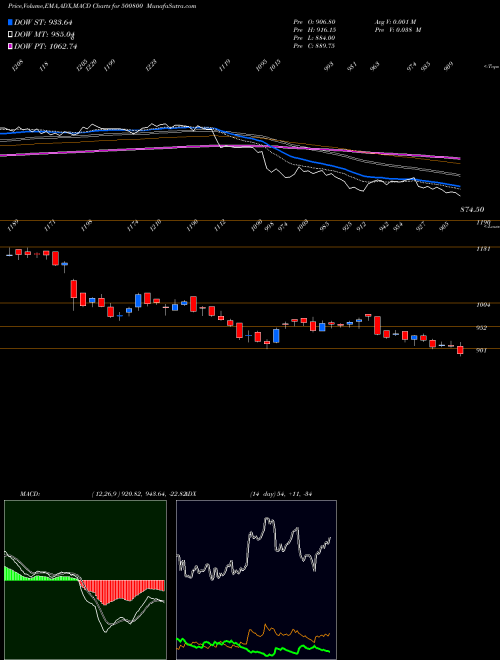The width and height of the screenshot is (500, 660).
Task: Click the Pre H: 916.15 value
Action: click(x=314, y=30)
